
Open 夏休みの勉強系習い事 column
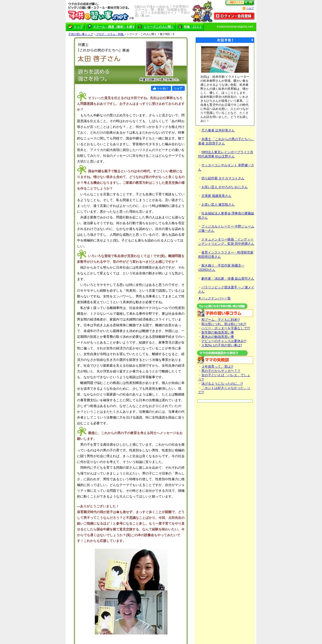218,337
